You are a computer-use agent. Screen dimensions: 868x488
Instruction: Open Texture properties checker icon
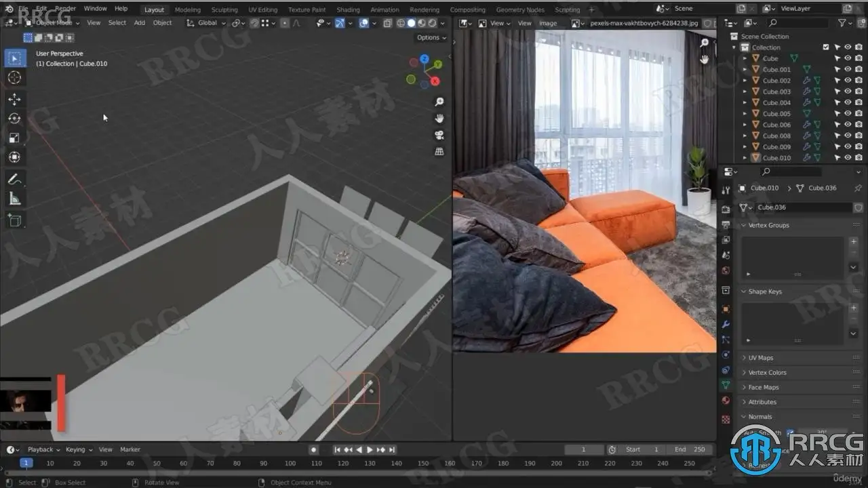[726, 420]
